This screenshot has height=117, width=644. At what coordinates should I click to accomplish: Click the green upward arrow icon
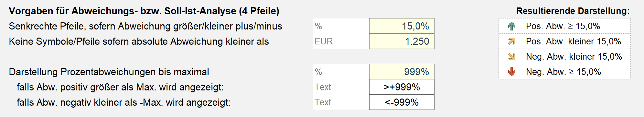511,26
